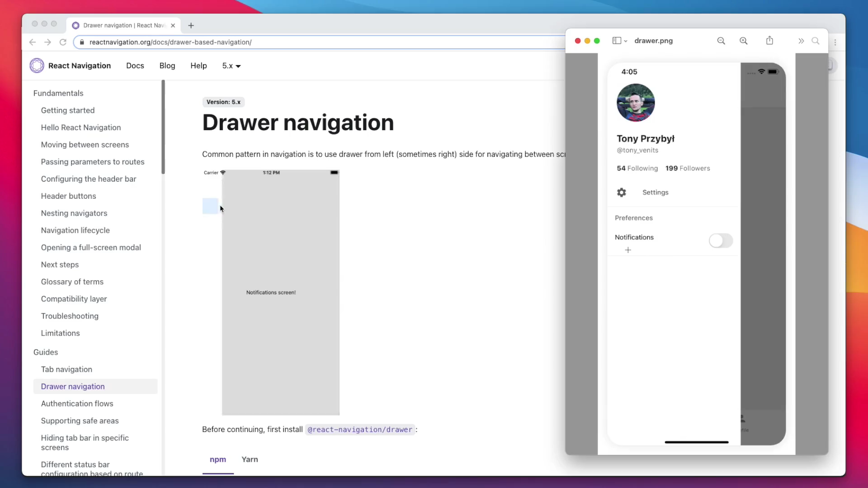Open Getting started sidebar link
868x488 pixels.
(68, 110)
